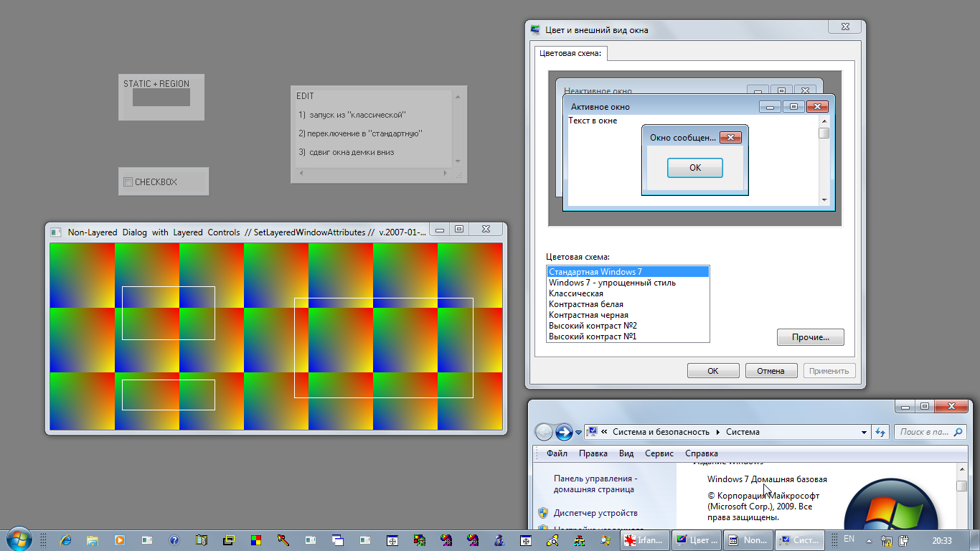
Task: Click Отмена in the color scheme dialog
Action: point(771,371)
